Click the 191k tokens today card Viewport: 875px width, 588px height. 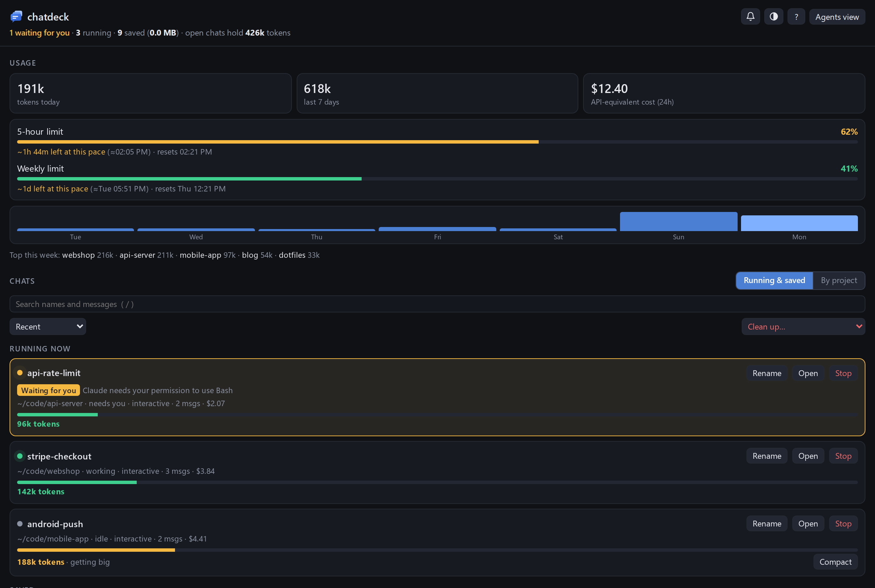click(x=150, y=93)
